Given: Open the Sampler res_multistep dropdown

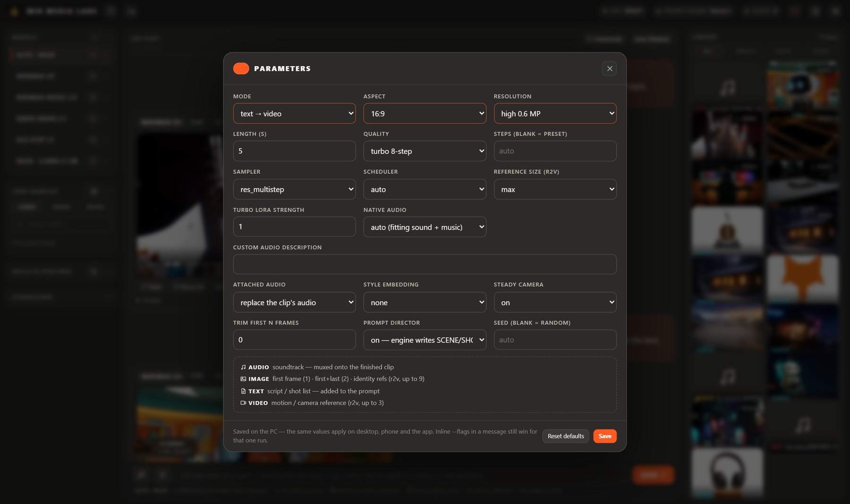Looking at the screenshot, I should [x=294, y=189].
